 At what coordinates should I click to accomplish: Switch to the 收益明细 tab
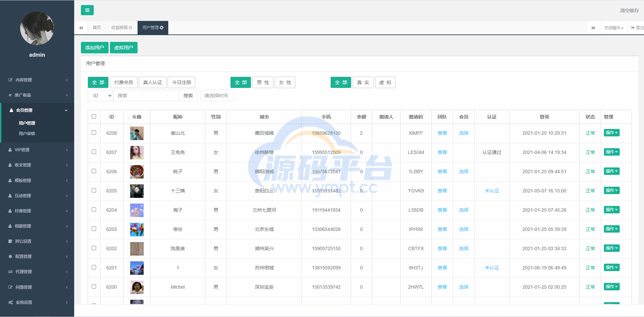coord(122,28)
